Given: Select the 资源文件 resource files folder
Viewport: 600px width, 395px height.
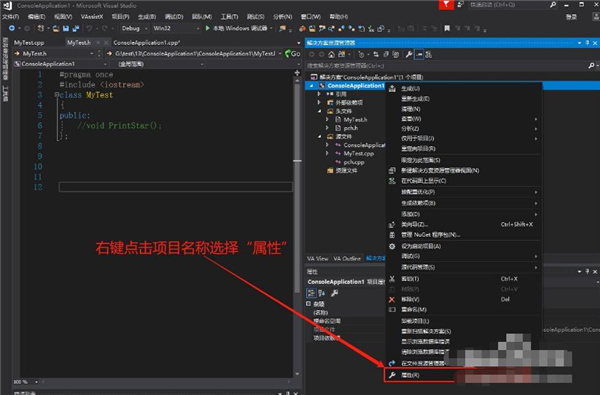Looking at the screenshot, I should click(342, 170).
